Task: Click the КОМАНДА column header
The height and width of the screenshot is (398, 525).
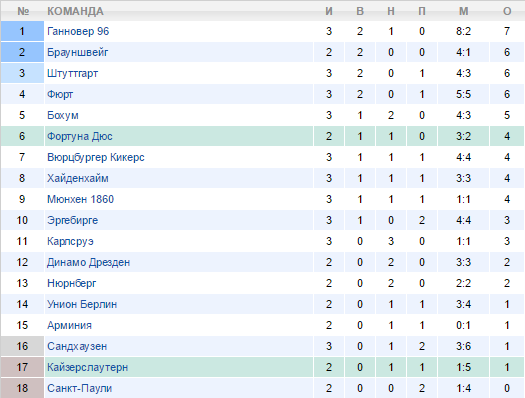Action: click(75, 11)
